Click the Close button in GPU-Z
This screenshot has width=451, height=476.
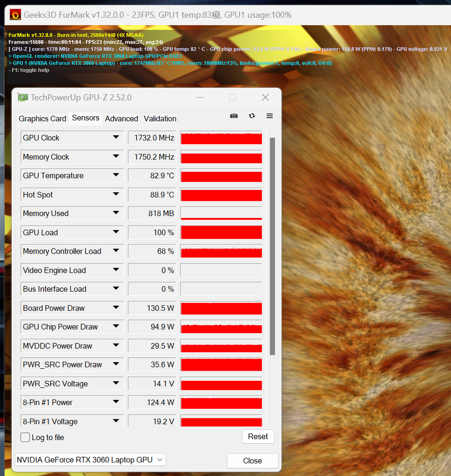[x=253, y=460]
